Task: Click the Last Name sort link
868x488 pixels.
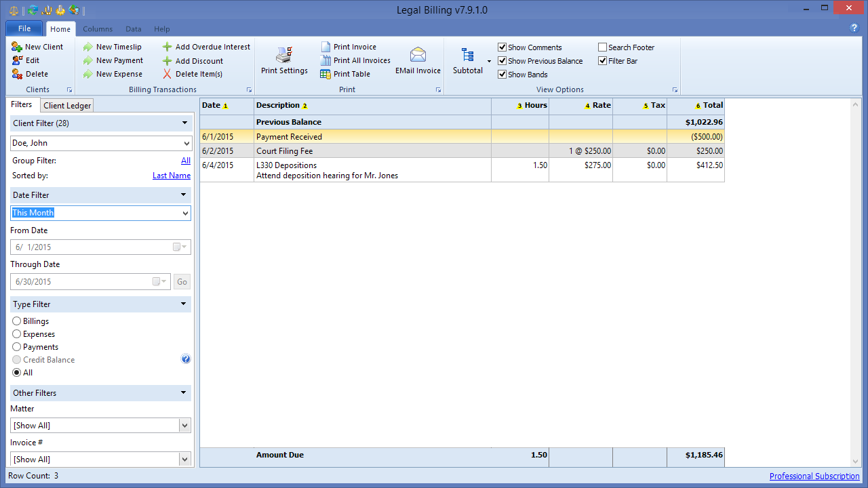Action: (x=172, y=176)
